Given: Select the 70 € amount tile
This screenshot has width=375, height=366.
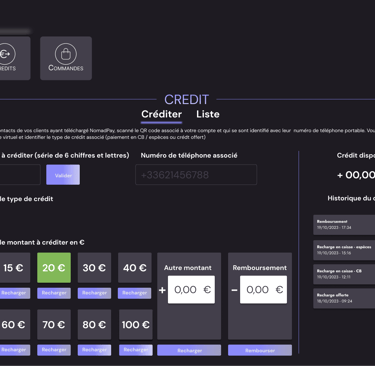Looking at the screenshot, I should (x=54, y=324).
